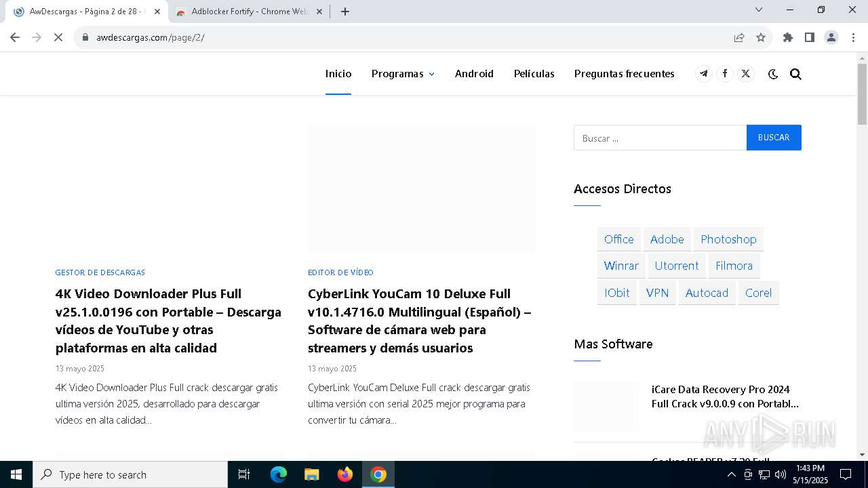Viewport: 868px width, 488px height.
Task: Open network status icon in tray
Action: coord(764,474)
